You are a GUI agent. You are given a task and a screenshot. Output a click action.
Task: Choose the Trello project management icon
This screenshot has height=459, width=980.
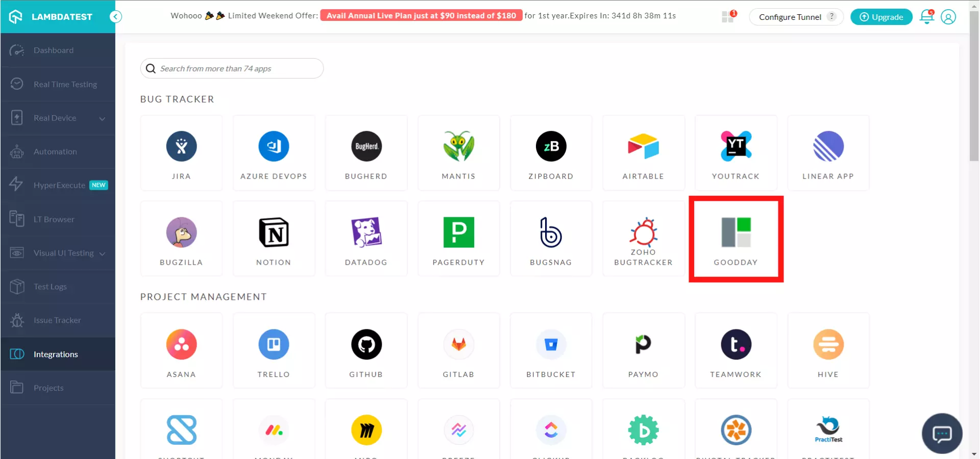pyautogui.click(x=274, y=345)
